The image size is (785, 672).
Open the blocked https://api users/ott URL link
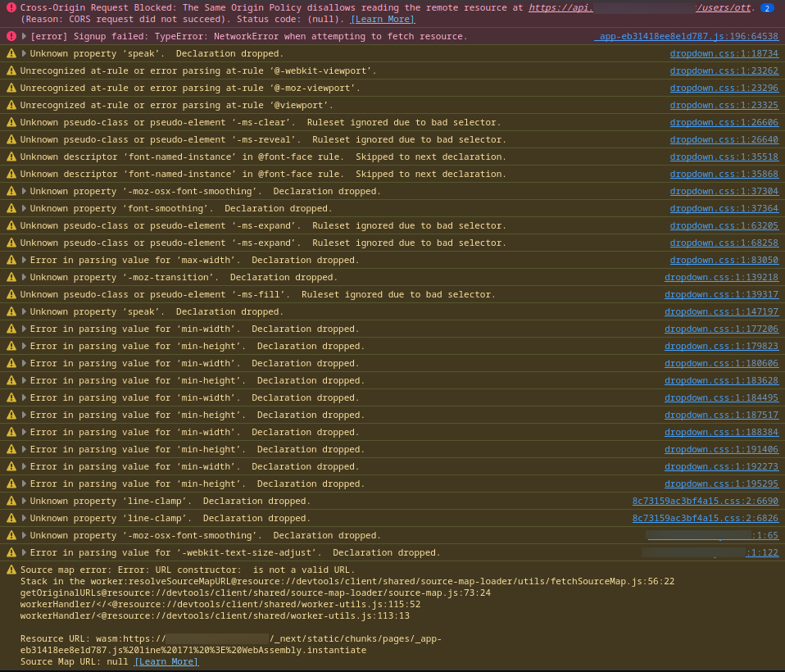640,8
